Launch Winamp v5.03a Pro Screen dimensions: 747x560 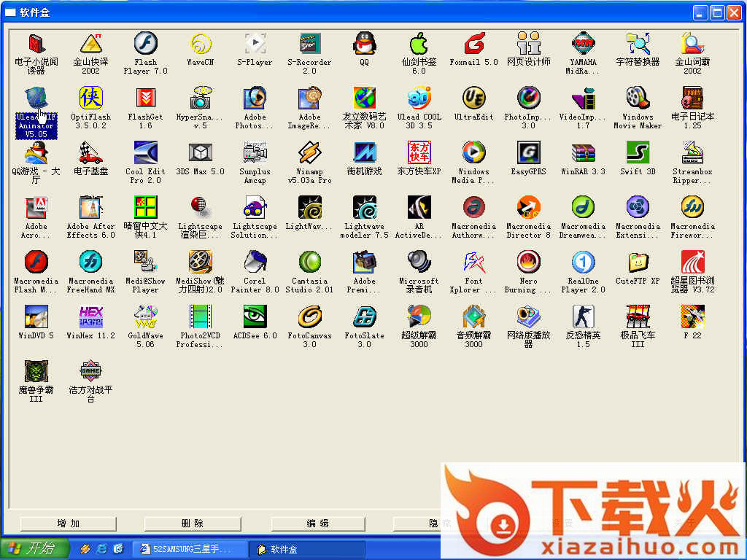(309, 153)
